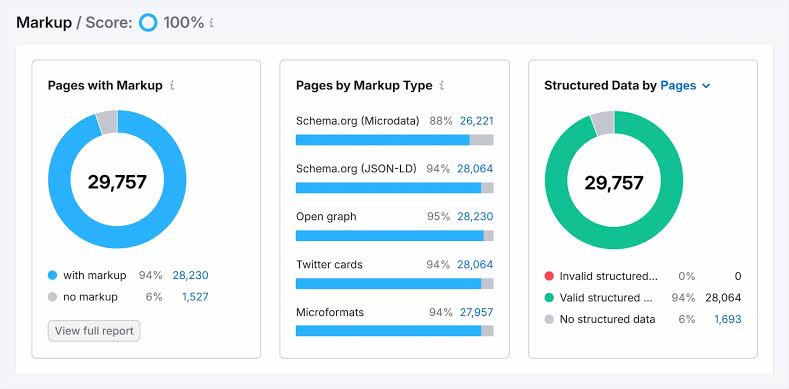Click the 0 count for Invalid structured data

coord(738,276)
